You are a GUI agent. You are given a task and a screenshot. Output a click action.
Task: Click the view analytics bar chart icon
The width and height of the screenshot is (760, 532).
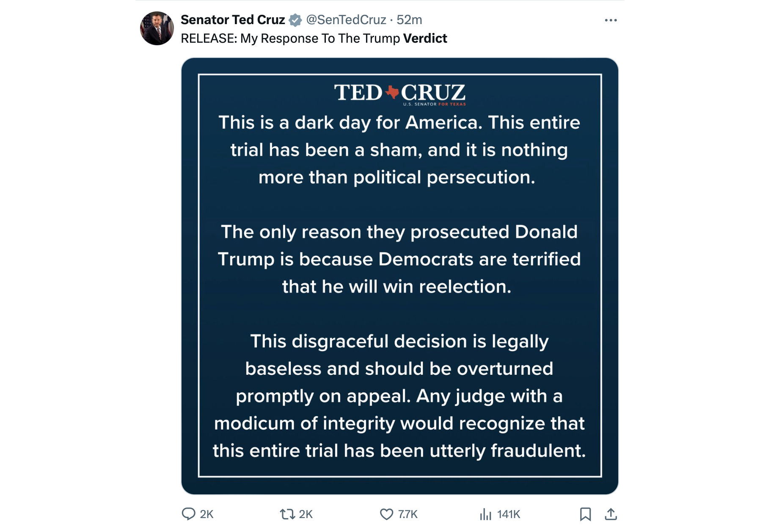click(x=486, y=514)
